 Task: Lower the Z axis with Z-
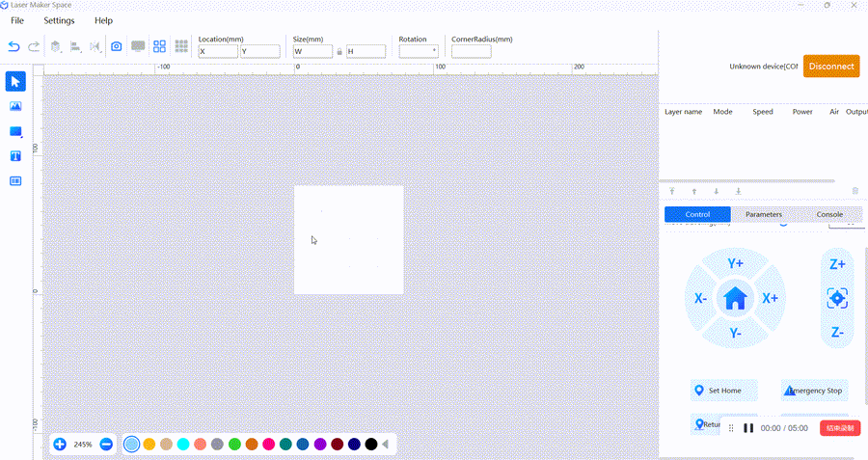[837, 333]
